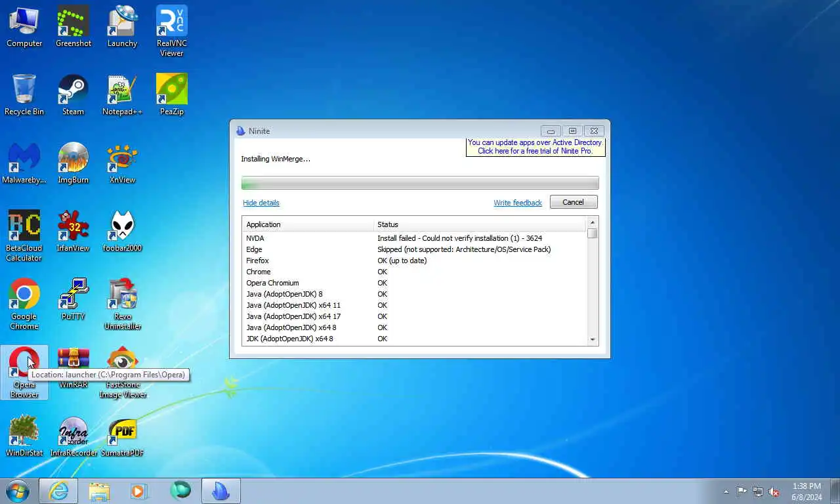Select the PeaZip desktop icon

coord(172,94)
